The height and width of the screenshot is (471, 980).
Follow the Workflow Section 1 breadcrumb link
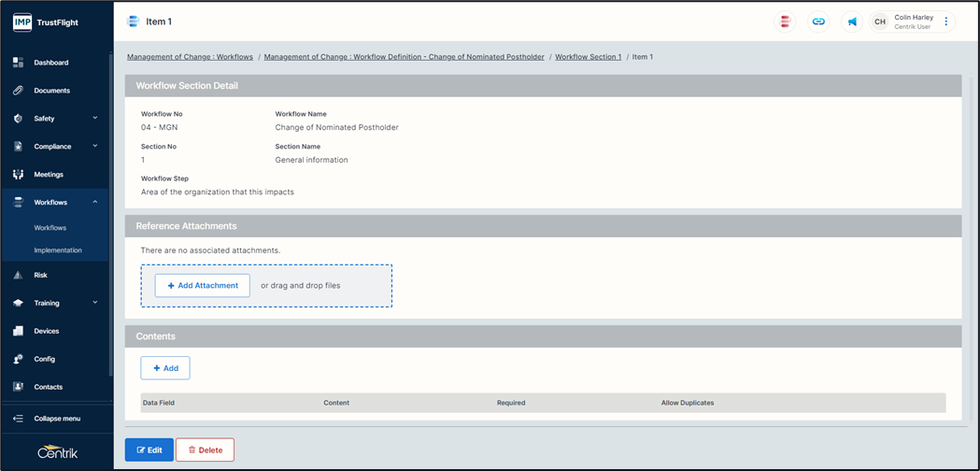588,57
